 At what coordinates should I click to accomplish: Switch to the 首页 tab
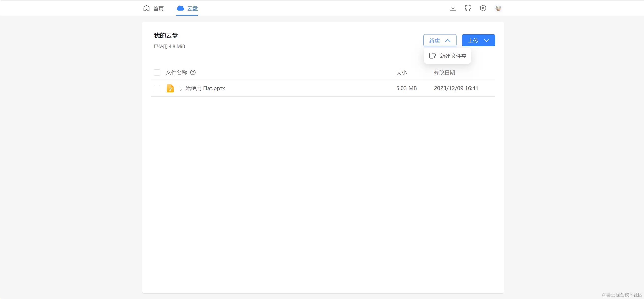pyautogui.click(x=158, y=8)
